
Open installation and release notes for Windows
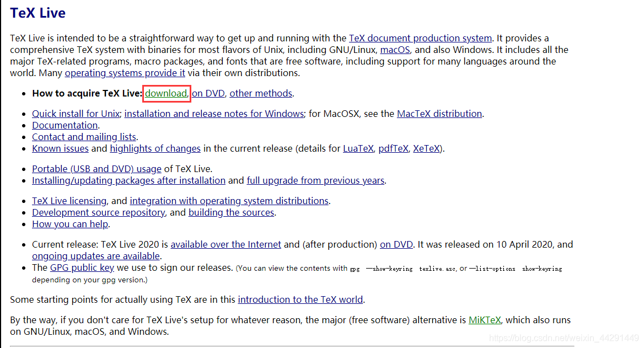[214, 114]
